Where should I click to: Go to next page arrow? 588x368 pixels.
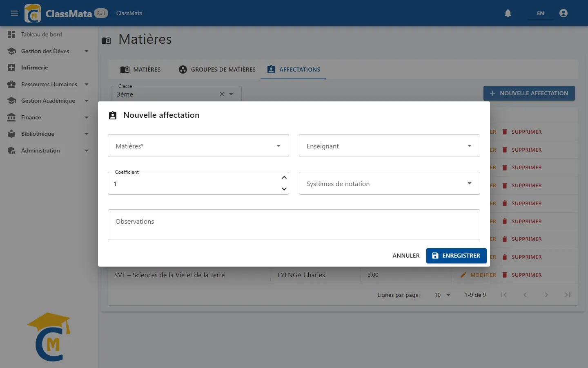[546, 295]
